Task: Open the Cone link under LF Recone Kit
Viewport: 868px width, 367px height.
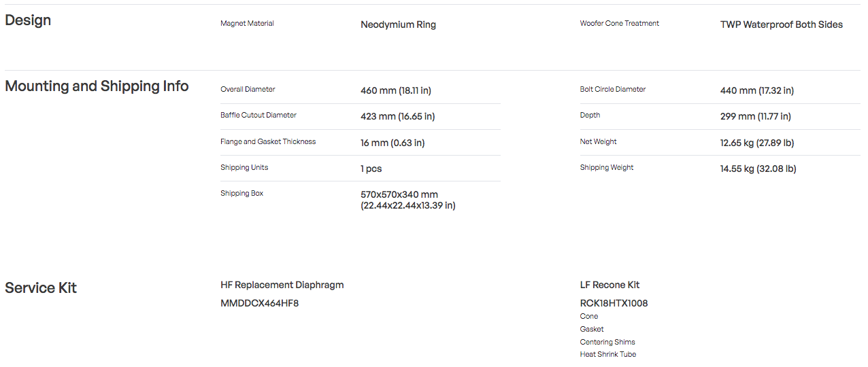Action: pos(589,316)
